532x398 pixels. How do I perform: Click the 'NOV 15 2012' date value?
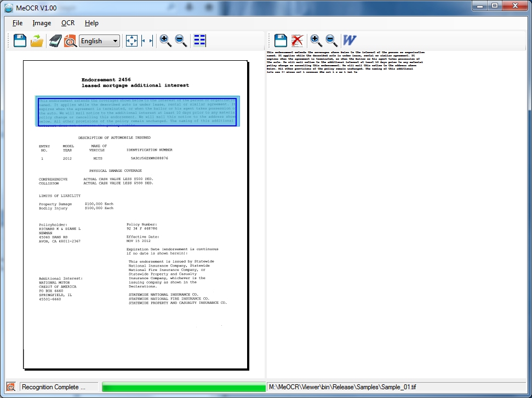tap(139, 241)
